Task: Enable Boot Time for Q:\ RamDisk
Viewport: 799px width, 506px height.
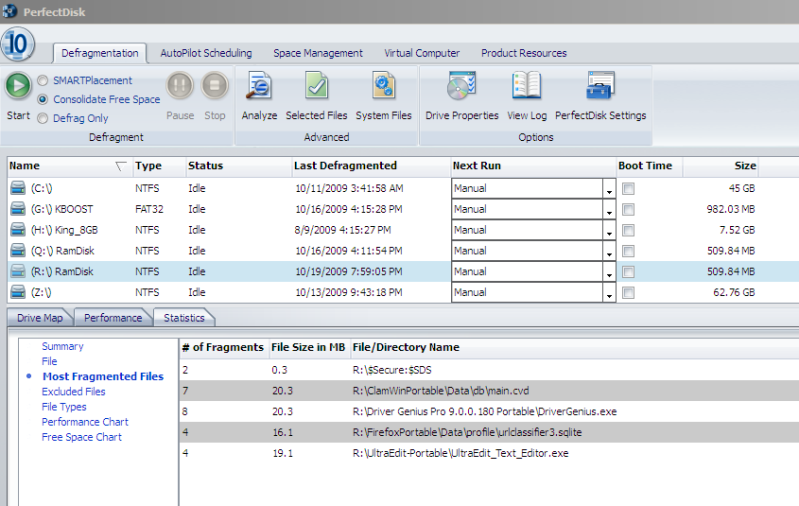Action: click(x=628, y=251)
